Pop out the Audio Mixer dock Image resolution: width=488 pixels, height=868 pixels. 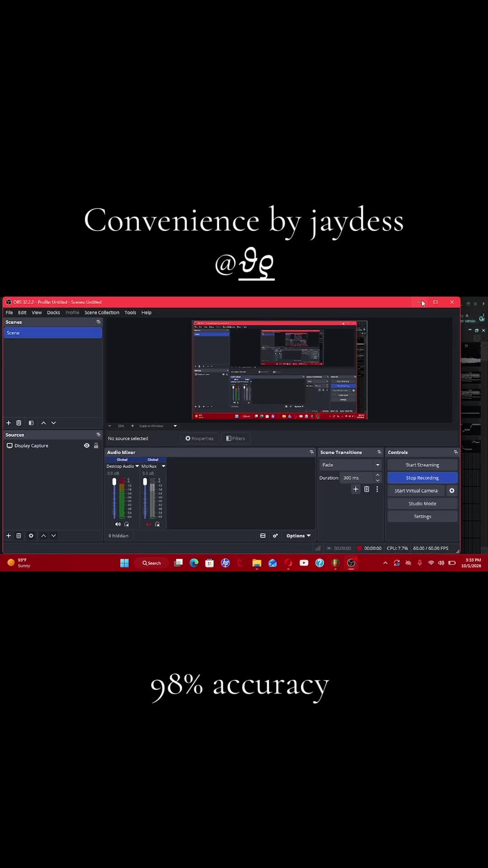[311, 452]
